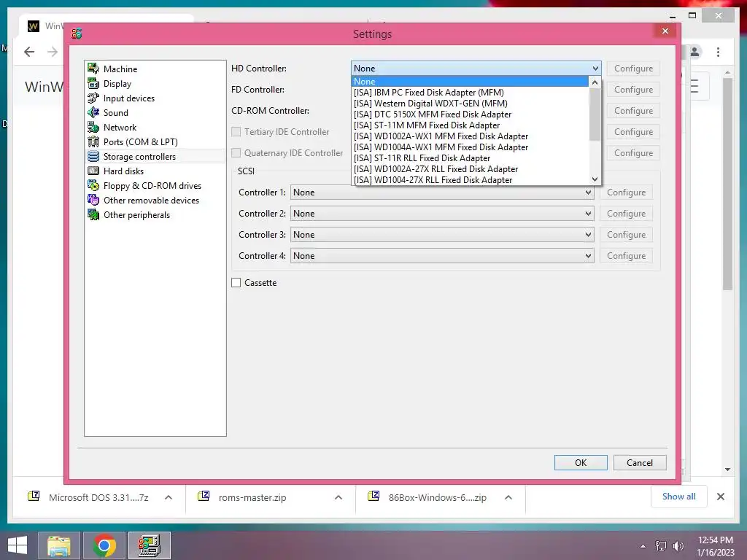The width and height of the screenshot is (747, 560).
Task: Open the Input devices icon
Action: click(x=93, y=98)
